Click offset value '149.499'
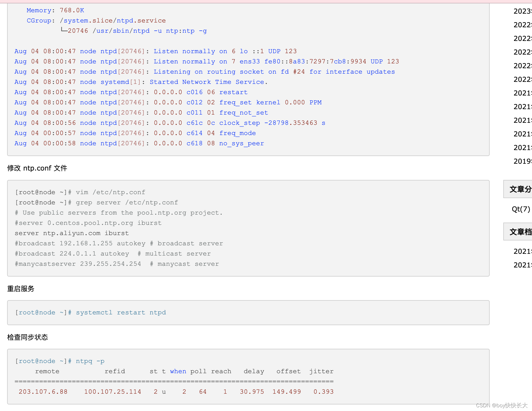The width and height of the screenshot is (532, 411). pyautogui.click(x=287, y=392)
